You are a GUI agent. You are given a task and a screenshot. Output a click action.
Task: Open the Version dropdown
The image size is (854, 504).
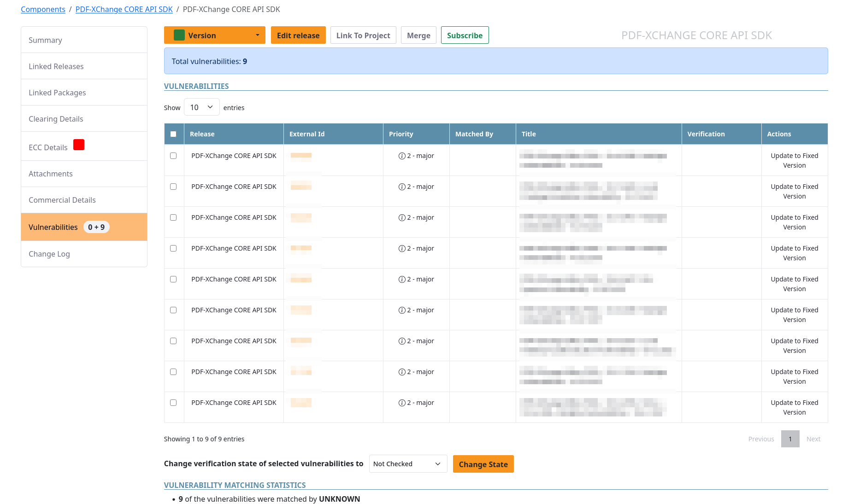point(214,35)
